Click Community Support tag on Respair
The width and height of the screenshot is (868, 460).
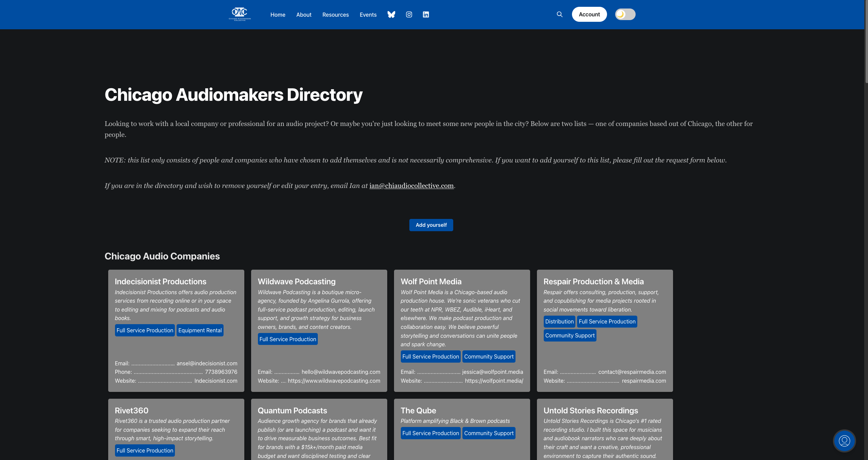click(570, 335)
